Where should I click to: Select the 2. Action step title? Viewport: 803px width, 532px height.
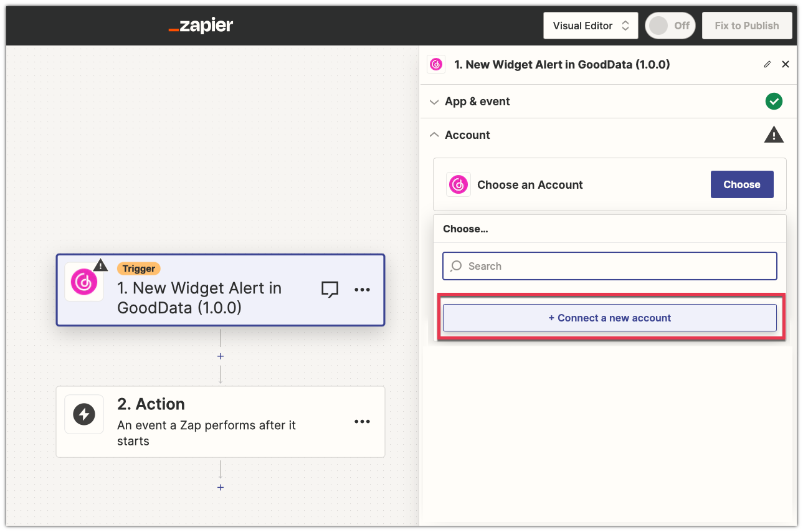[x=151, y=404]
